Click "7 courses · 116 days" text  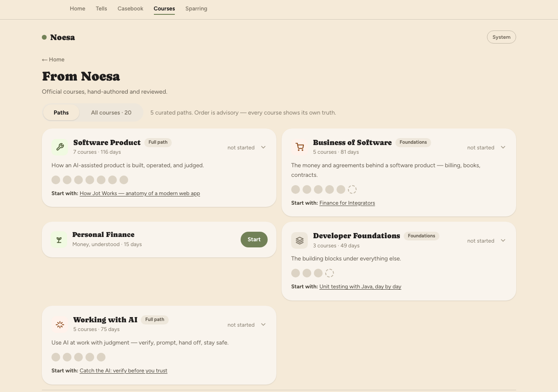(x=97, y=152)
